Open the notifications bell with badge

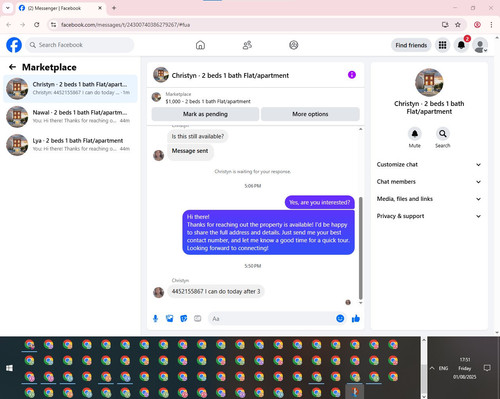[x=462, y=45]
